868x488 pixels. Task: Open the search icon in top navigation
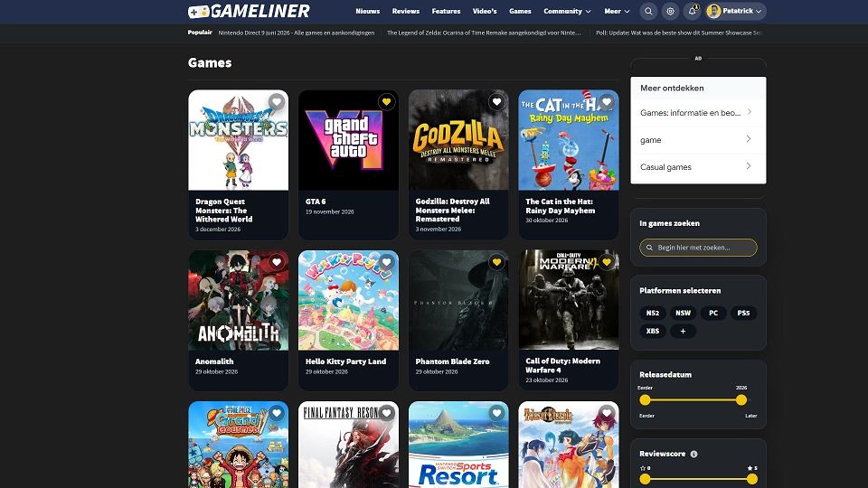pyautogui.click(x=648, y=11)
